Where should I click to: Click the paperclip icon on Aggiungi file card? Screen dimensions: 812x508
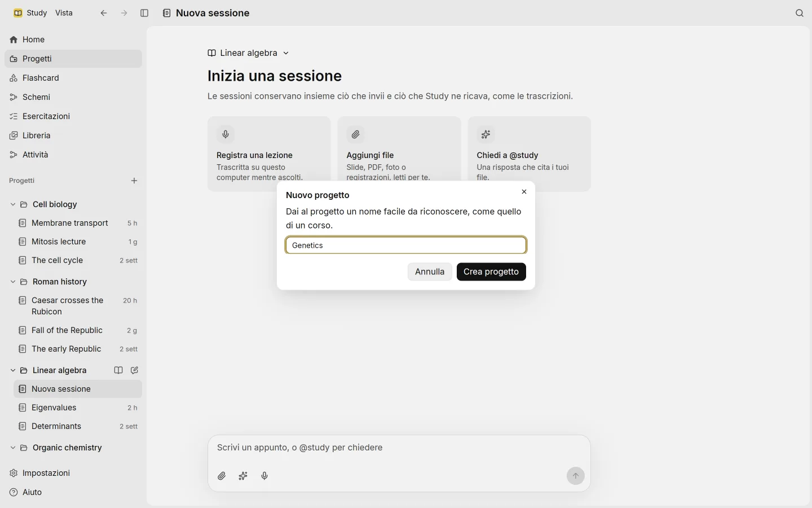[x=356, y=134]
